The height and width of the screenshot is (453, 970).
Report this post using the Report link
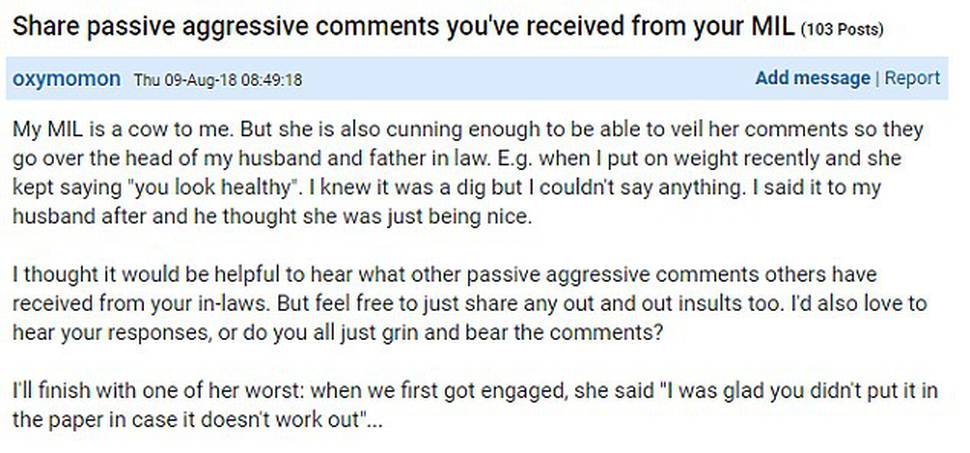pos(912,78)
